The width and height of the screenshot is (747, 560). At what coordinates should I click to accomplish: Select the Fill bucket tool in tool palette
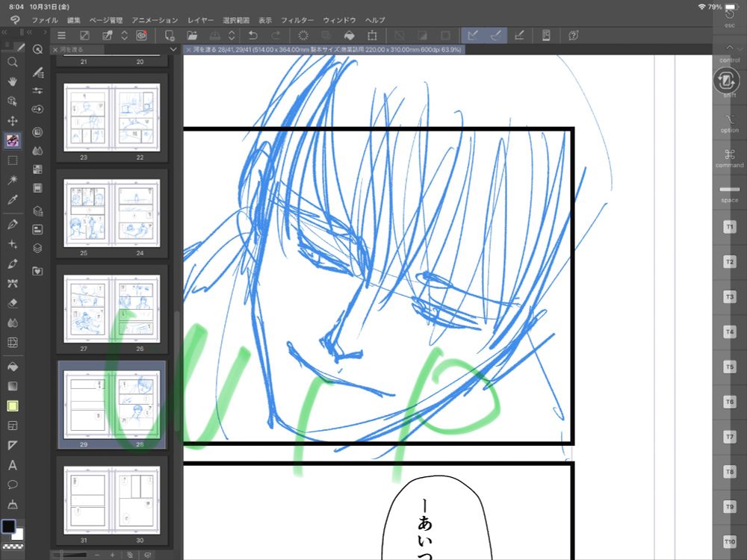[x=13, y=366]
